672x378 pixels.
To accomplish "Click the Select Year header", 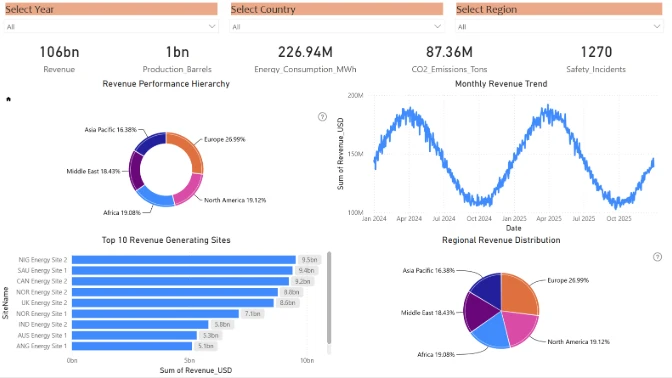I will click(x=111, y=9).
